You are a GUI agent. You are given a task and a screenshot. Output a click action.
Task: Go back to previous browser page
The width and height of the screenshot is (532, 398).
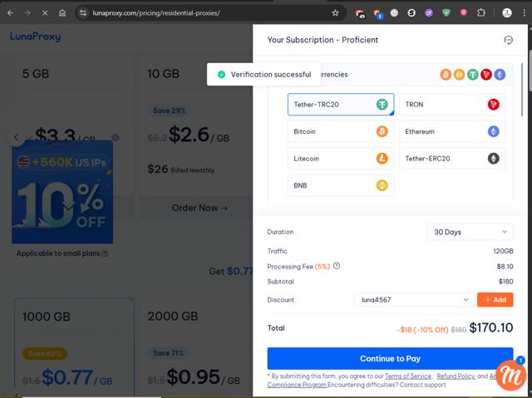click(11, 13)
